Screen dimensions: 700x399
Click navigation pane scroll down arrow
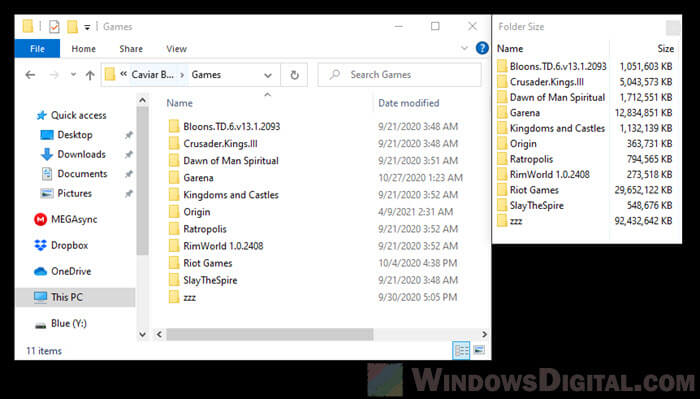tap(142, 334)
